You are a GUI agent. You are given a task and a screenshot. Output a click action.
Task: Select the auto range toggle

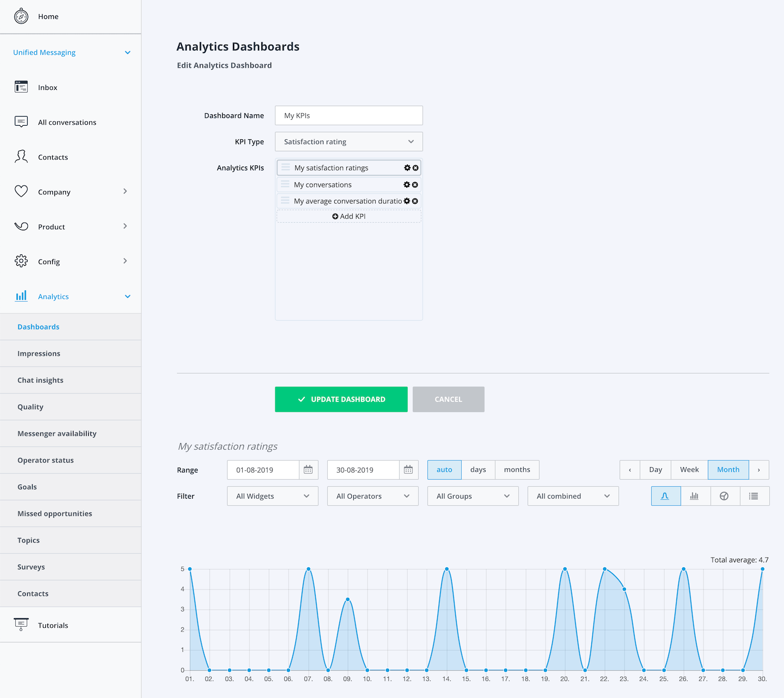coord(444,470)
